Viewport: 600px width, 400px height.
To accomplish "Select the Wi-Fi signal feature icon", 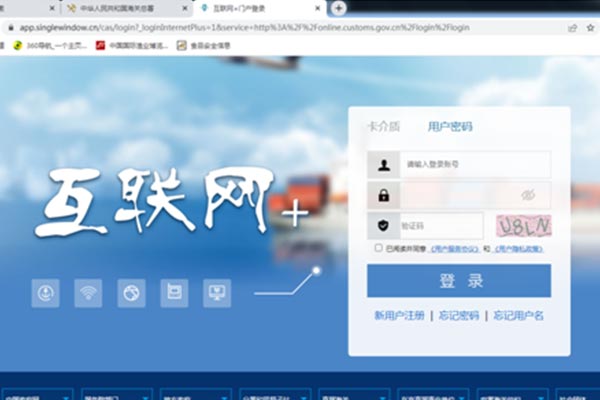I will coord(88,293).
